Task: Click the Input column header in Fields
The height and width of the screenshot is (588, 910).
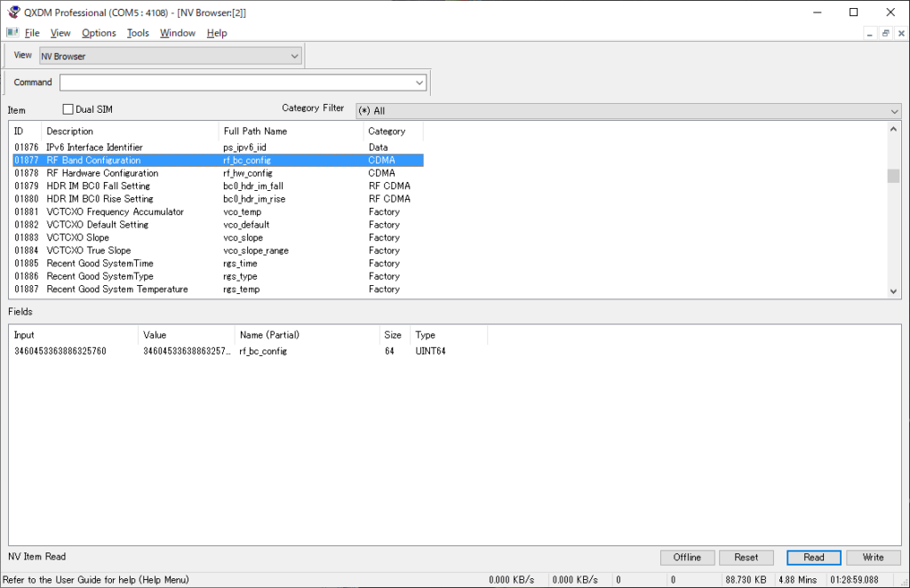Action: pos(75,335)
